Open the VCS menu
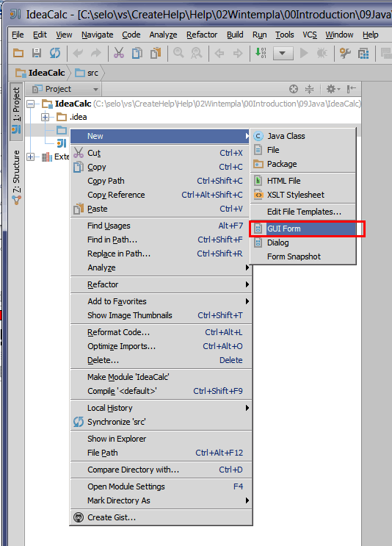The width and height of the screenshot is (392, 546). click(310, 35)
